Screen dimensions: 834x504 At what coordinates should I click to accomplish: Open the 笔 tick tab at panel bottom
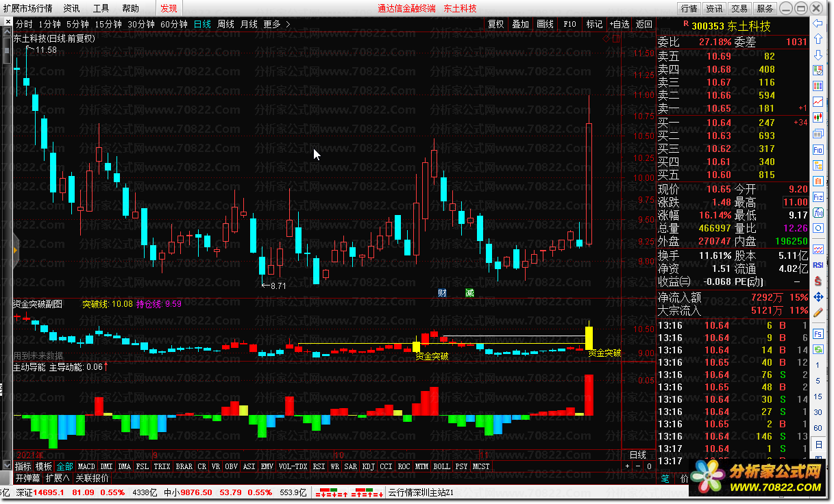click(665, 479)
